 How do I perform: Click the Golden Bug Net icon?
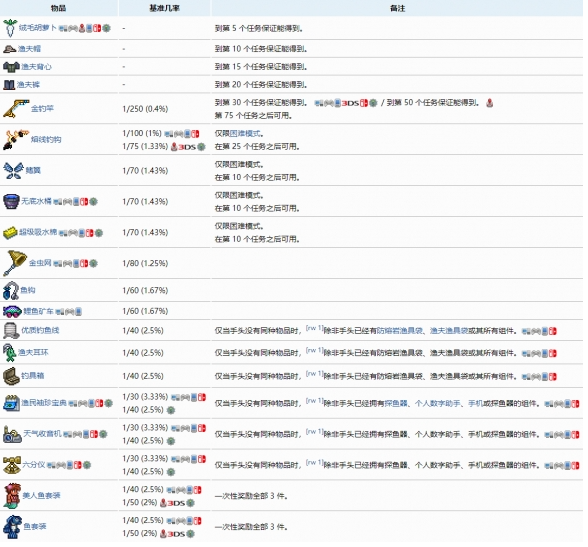(x=15, y=263)
